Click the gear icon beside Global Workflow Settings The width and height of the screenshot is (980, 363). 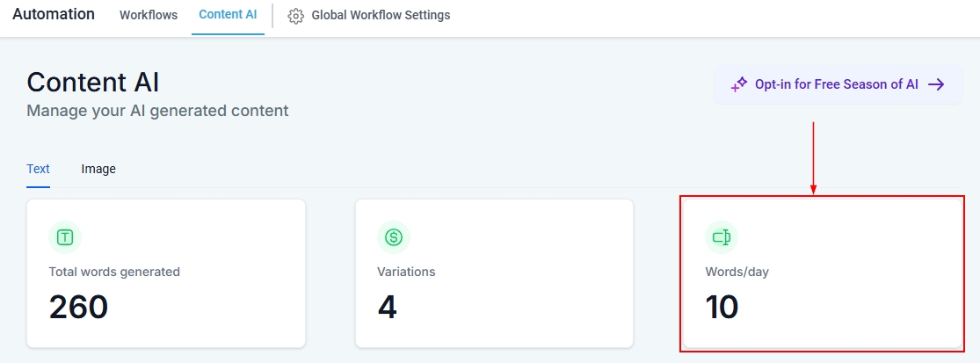pyautogui.click(x=296, y=16)
